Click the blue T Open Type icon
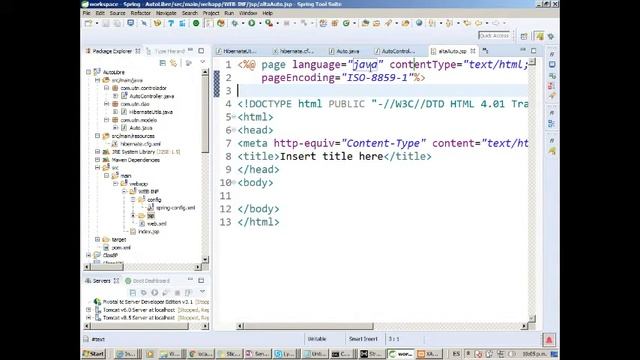This screenshot has width=640, height=360. point(171,23)
